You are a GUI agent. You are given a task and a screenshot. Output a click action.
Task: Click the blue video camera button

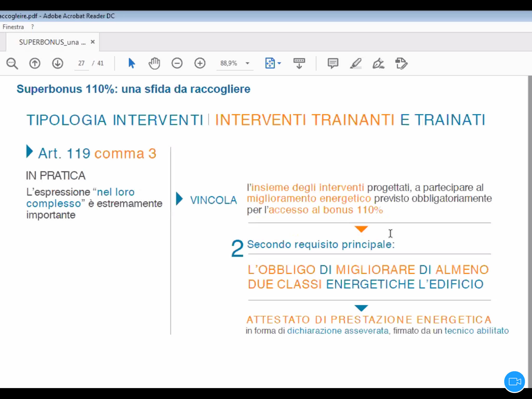515,382
